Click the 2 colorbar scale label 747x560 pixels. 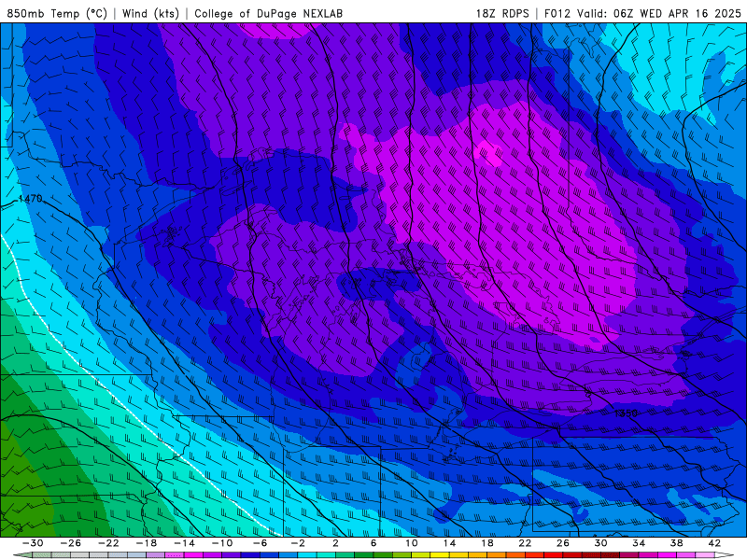(x=335, y=543)
